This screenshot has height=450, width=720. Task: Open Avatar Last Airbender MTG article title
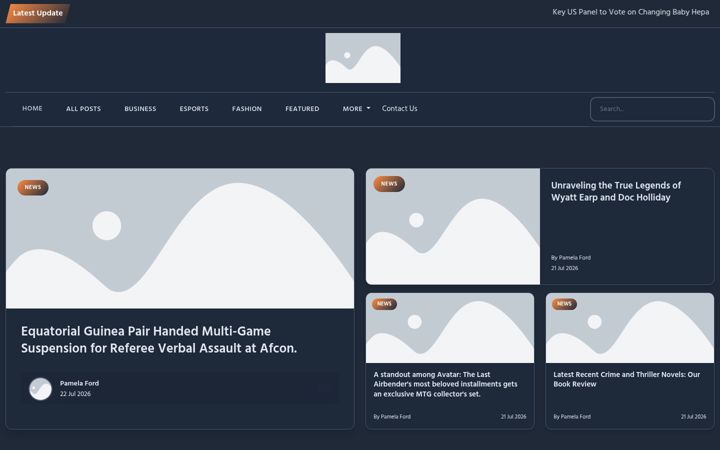(x=445, y=384)
